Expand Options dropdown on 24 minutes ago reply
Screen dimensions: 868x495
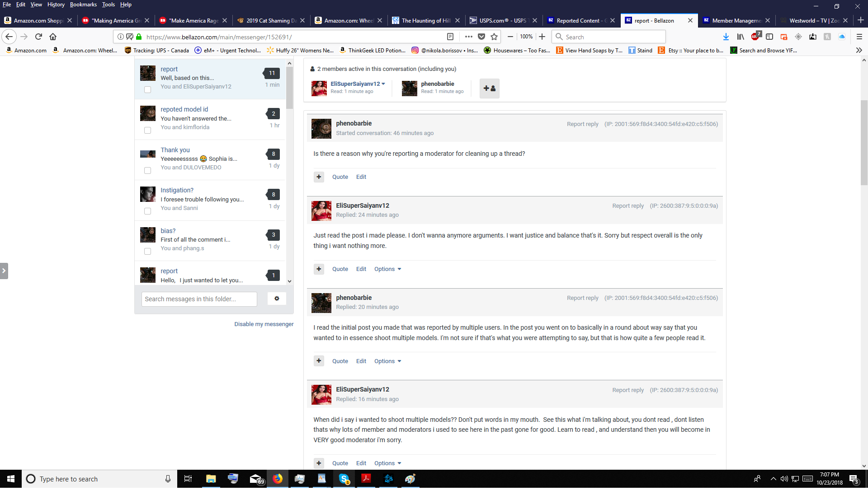[387, 269]
